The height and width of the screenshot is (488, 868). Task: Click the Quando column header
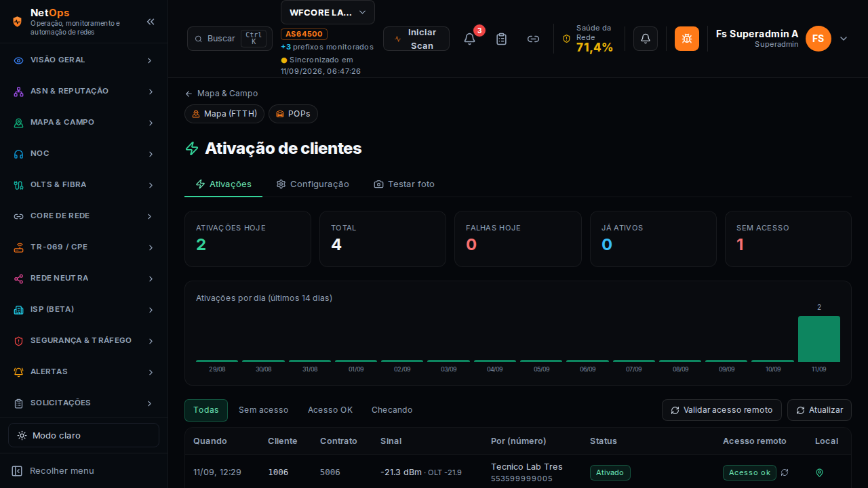(210, 441)
